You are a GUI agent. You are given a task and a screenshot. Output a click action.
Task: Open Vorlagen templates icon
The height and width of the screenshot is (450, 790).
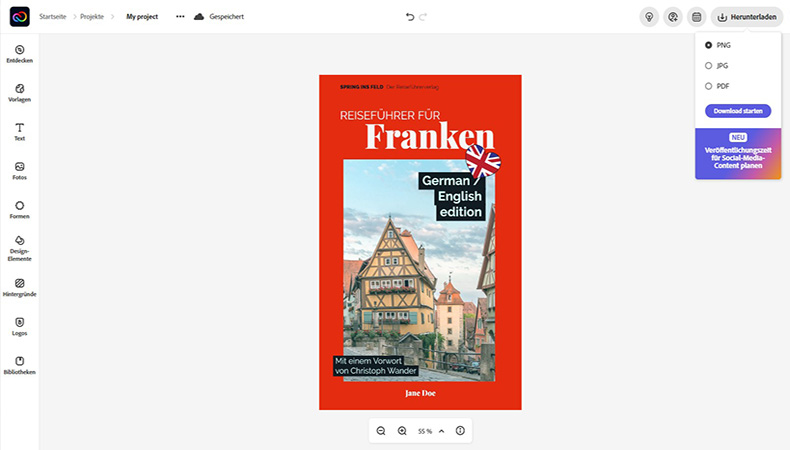(20, 93)
